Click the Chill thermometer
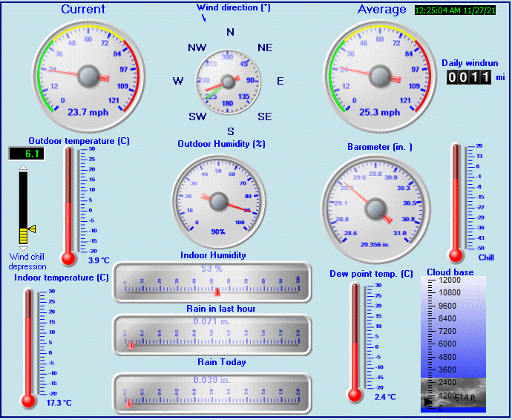512x420 pixels. (456, 203)
